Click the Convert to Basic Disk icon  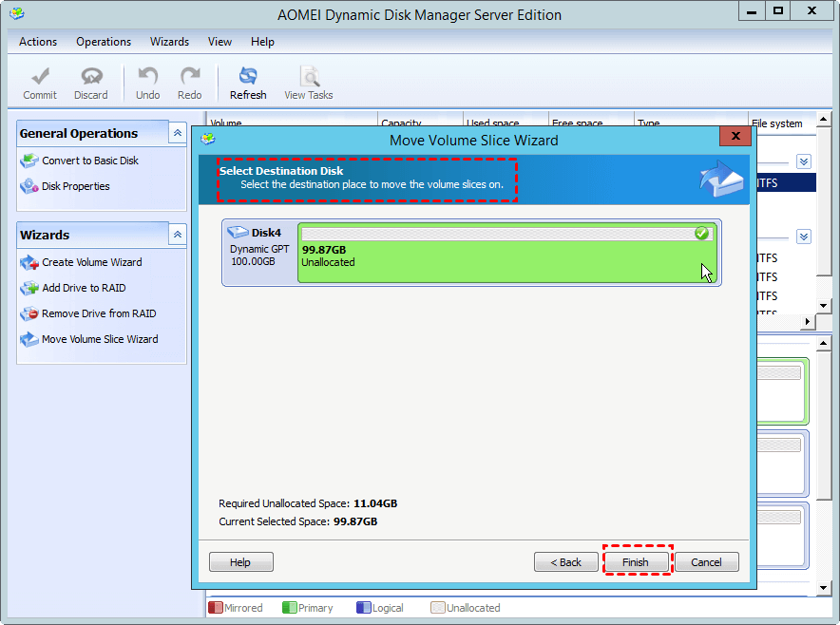[29, 161]
